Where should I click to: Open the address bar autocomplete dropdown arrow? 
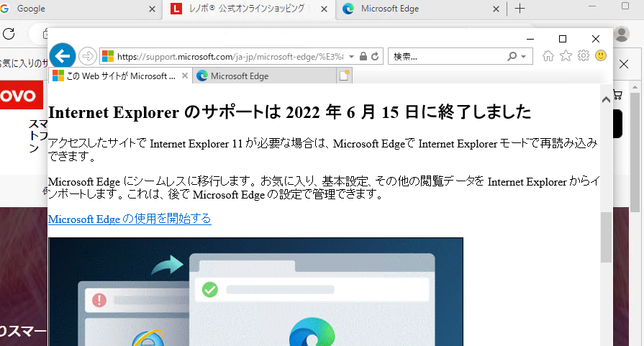tap(352, 57)
